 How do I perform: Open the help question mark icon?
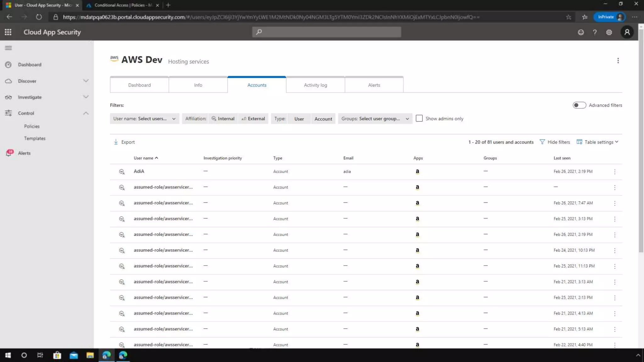(595, 32)
